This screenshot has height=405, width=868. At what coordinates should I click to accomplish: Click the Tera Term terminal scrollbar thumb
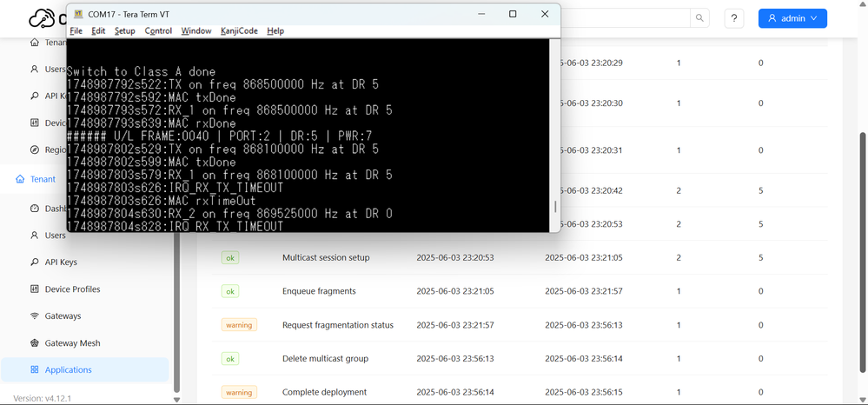[x=555, y=207]
